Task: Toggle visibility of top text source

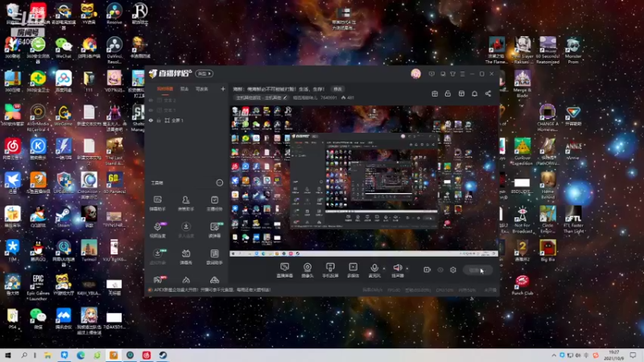Action: [151, 100]
